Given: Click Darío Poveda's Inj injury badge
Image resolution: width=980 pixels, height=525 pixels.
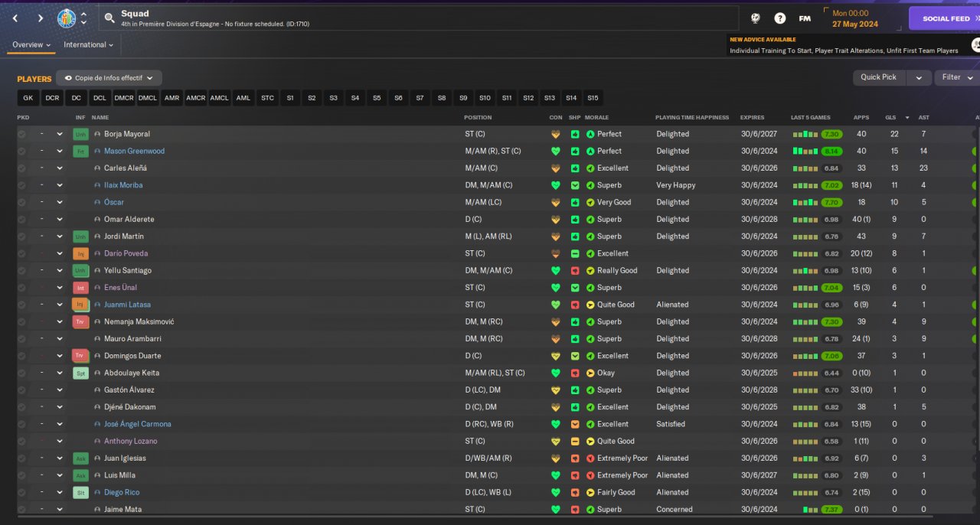Looking at the screenshot, I should (x=80, y=253).
